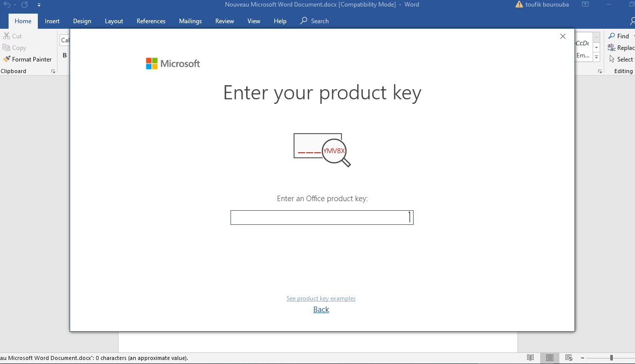
Task: Click the zoom out minus button
Action: (583, 358)
